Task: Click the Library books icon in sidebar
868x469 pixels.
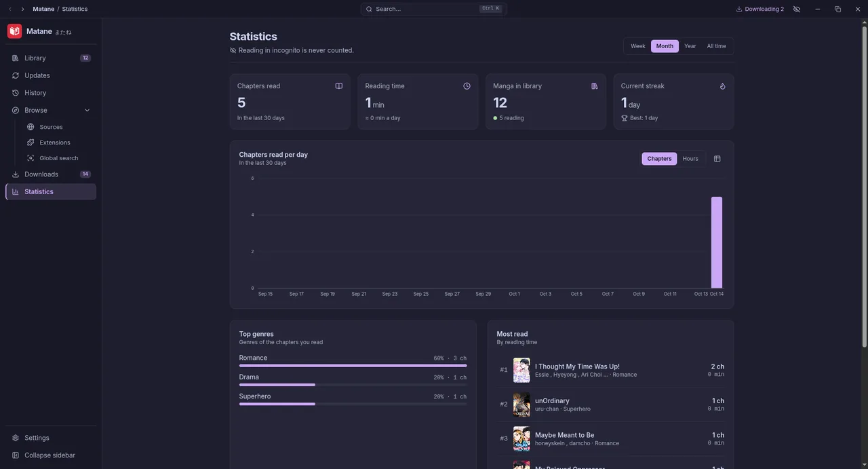Action: pyautogui.click(x=16, y=58)
